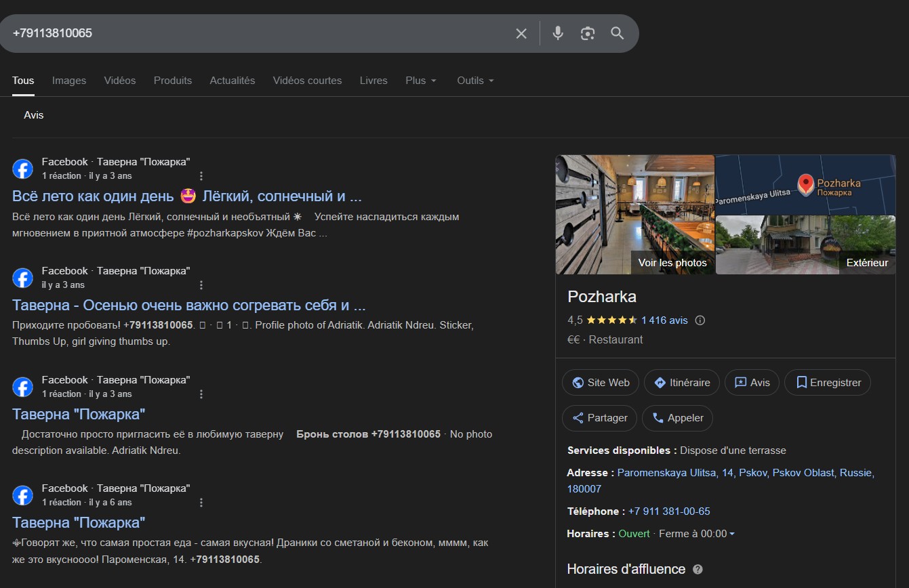Switch to the Images tab
The image size is (909, 588).
click(x=69, y=81)
